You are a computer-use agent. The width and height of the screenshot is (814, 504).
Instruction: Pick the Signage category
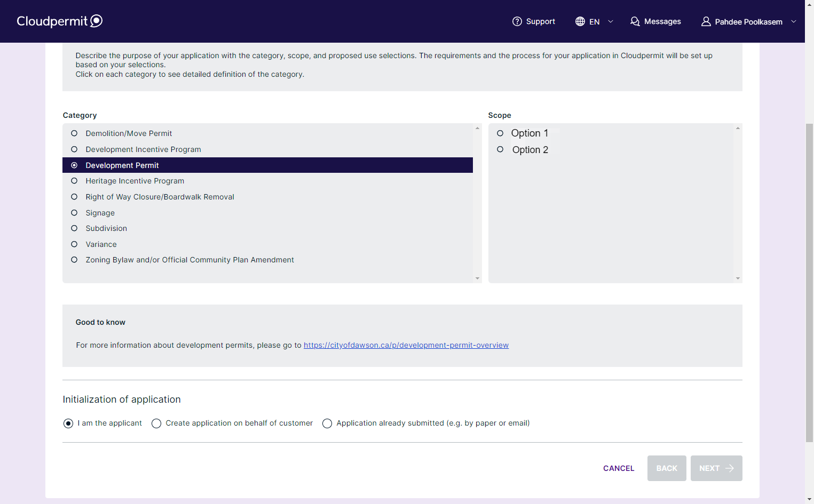point(267,213)
